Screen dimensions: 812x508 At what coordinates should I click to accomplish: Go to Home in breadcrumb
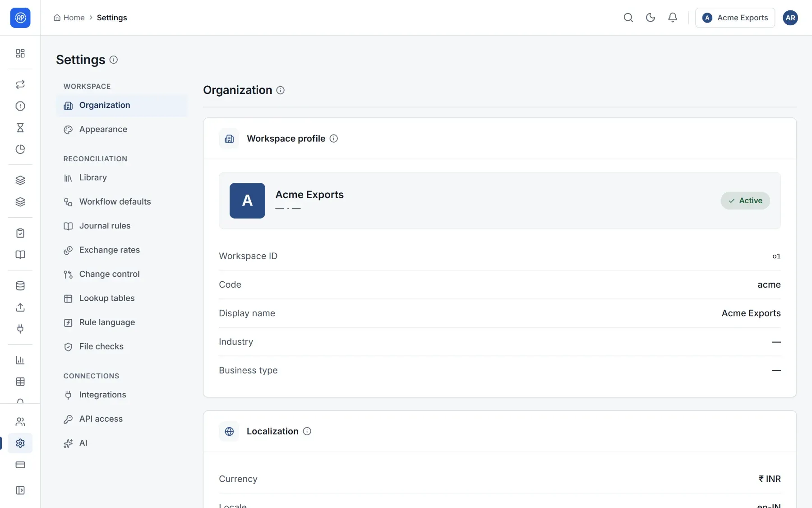[69, 18]
